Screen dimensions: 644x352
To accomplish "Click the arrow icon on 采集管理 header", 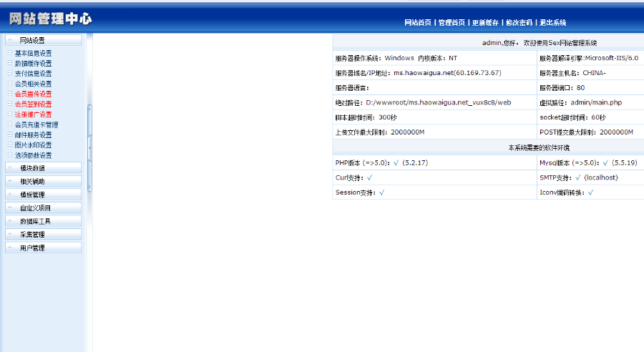I will (x=10, y=234).
